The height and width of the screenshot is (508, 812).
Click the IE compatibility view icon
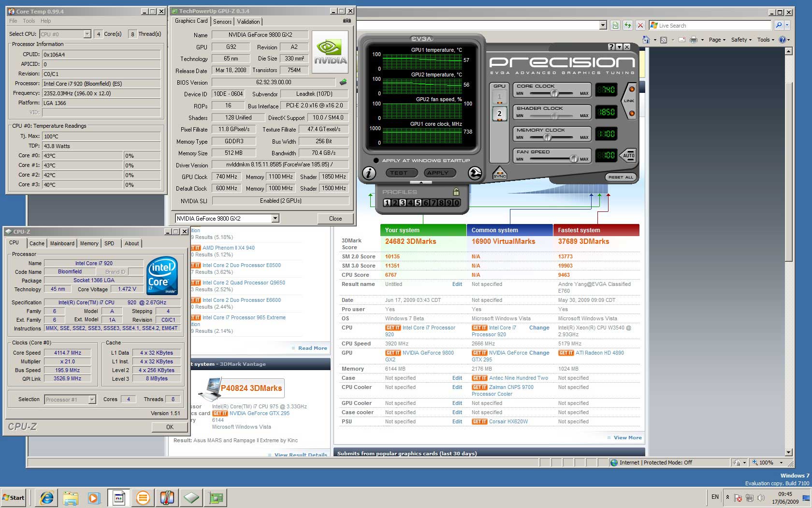pos(615,25)
